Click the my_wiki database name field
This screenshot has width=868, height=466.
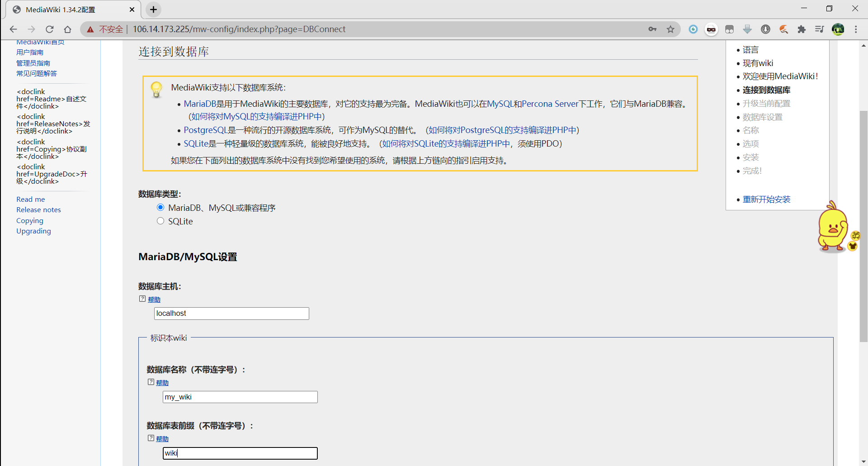240,397
